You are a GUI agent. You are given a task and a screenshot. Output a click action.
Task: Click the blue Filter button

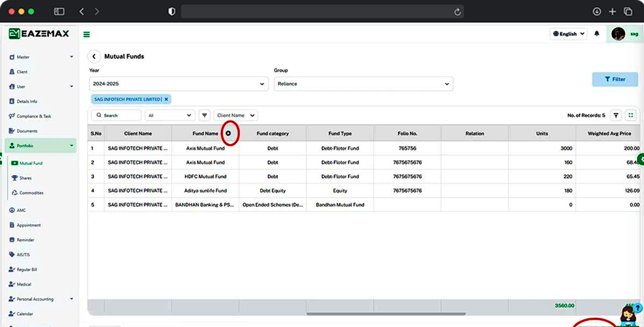click(615, 79)
